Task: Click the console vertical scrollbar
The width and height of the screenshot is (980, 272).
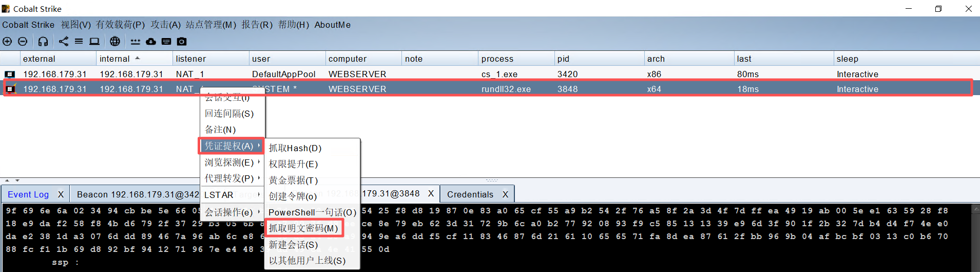Action: coord(975,238)
